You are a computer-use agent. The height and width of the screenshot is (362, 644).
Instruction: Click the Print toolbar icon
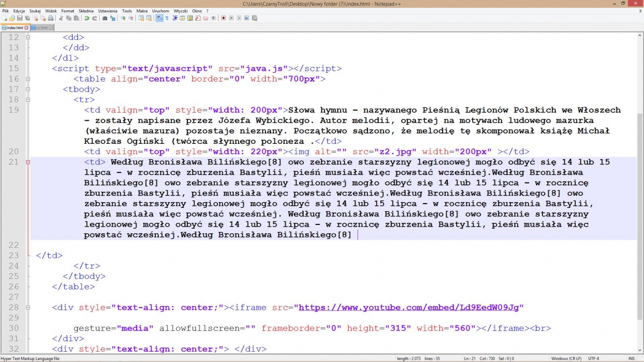(x=50, y=18)
